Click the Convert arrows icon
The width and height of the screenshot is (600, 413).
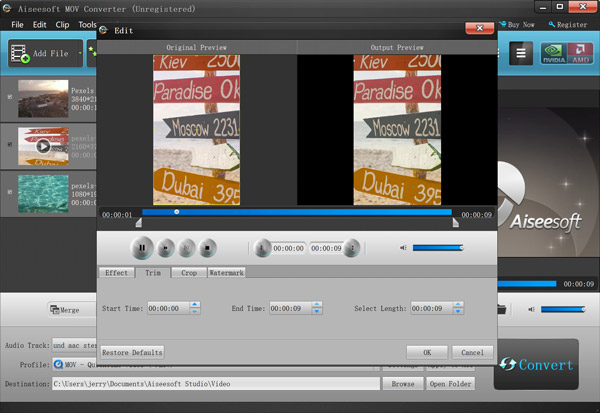coord(508,364)
